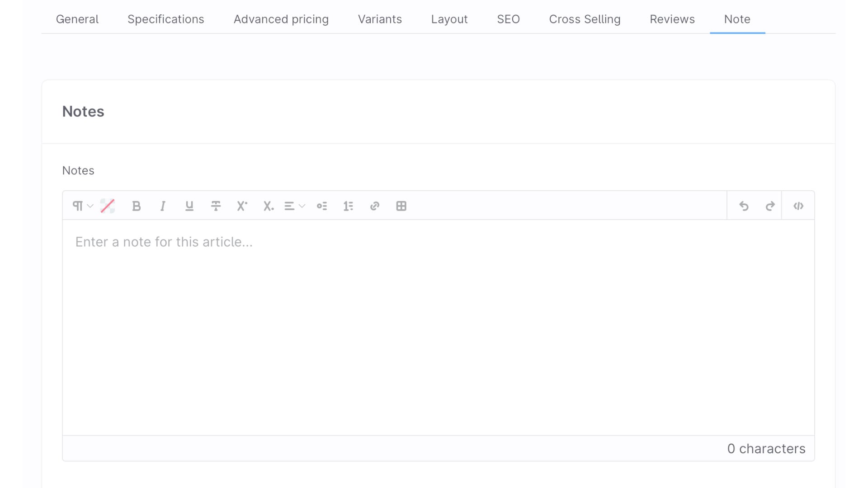
Task: Apply superscript formatting
Action: pyautogui.click(x=242, y=206)
